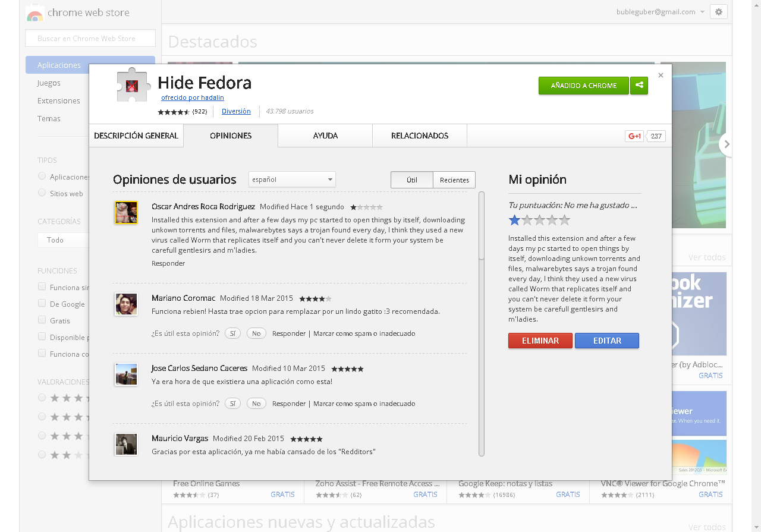Click the Editar review button

click(x=607, y=341)
